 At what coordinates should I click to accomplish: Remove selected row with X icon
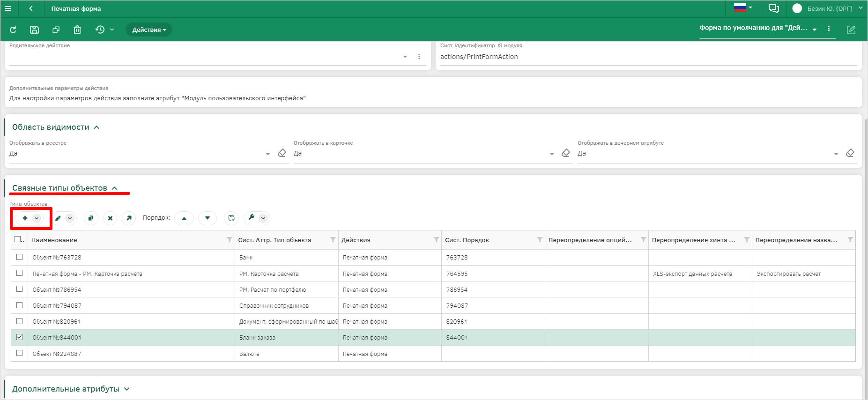110,218
